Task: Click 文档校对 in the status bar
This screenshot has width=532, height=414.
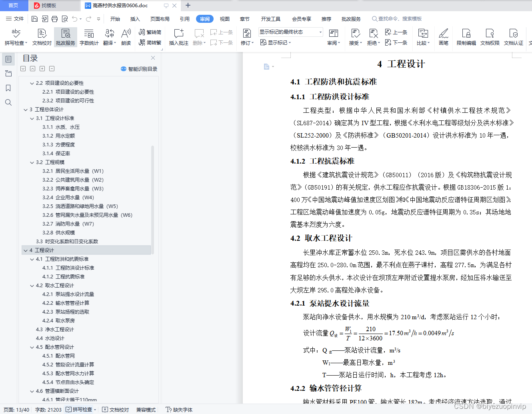Action: (x=116, y=410)
